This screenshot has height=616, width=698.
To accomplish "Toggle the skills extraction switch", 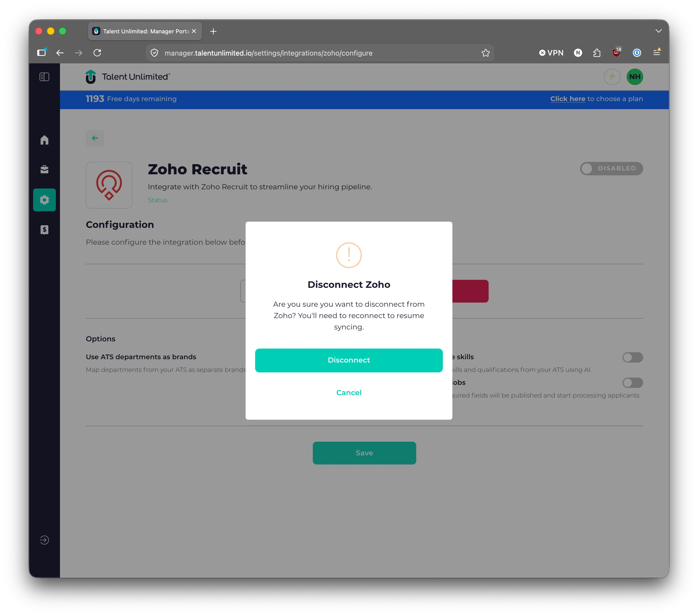I will pyautogui.click(x=632, y=357).
